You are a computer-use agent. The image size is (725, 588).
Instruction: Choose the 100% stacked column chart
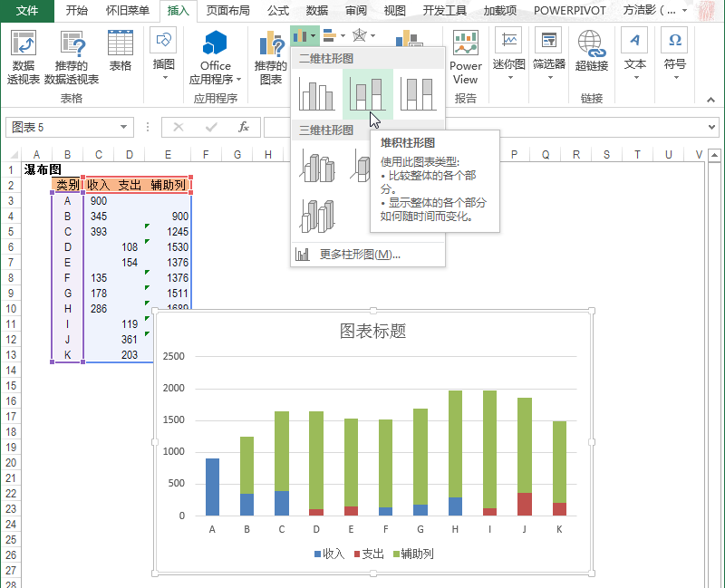coord(418,94)
